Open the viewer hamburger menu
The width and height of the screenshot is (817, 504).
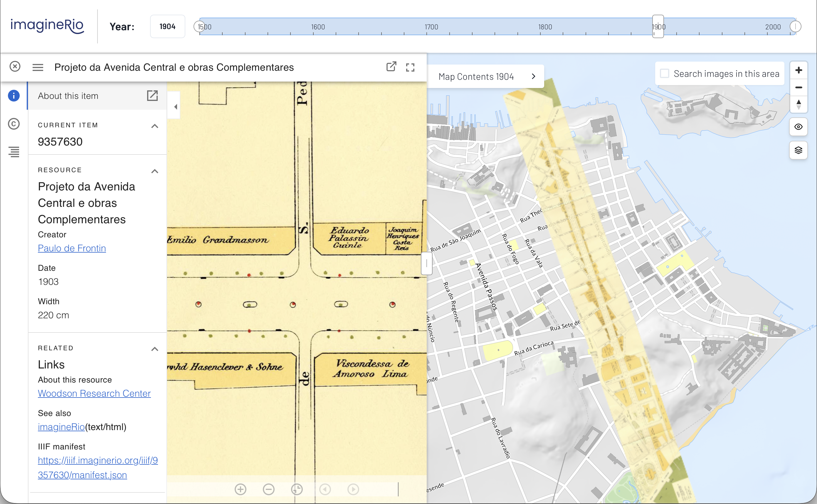[38, 68]
